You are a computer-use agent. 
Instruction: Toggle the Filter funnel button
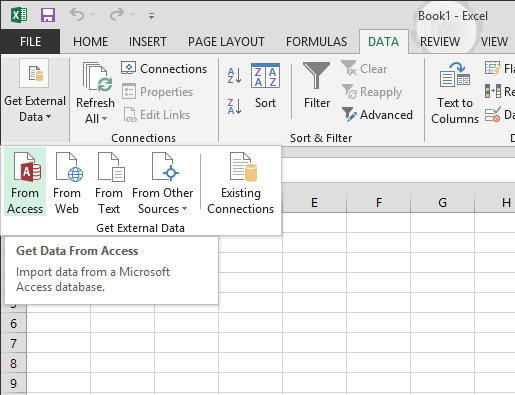(x=317, y=86)
